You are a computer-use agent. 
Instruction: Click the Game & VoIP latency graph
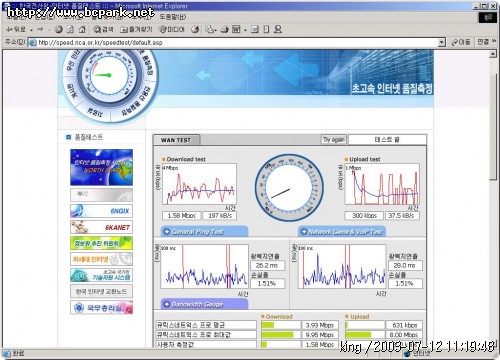coord(342,266)
